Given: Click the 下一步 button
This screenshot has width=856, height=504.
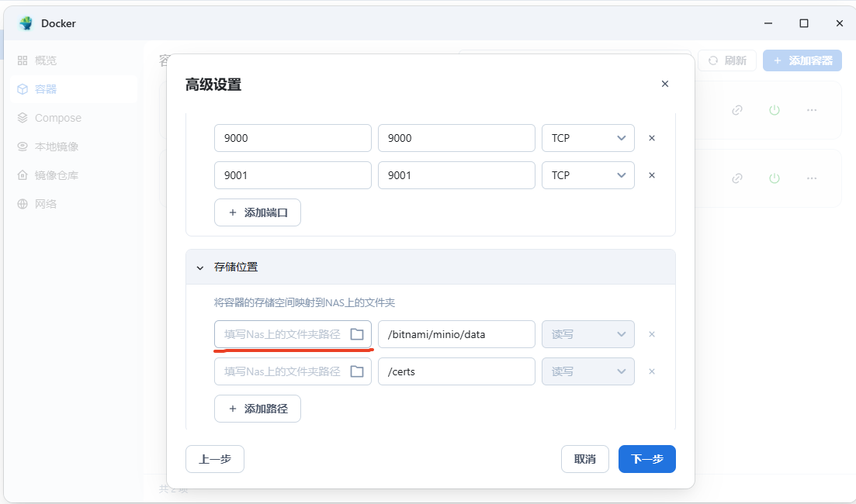Looking at the screenshot, I should tap(646, 459).
